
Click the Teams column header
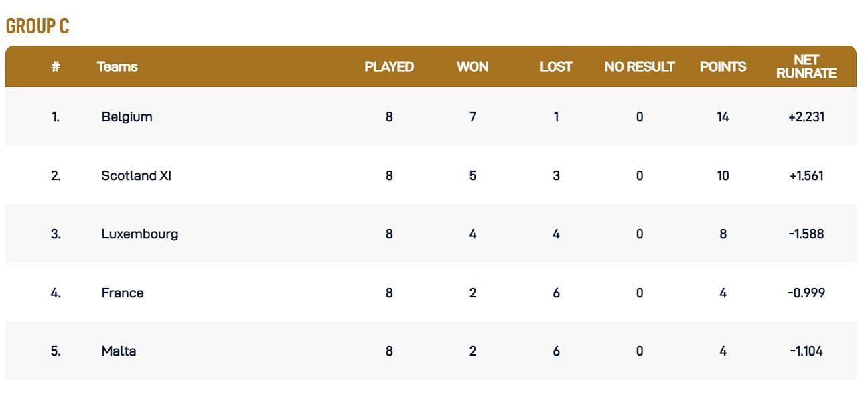[117, 66]
